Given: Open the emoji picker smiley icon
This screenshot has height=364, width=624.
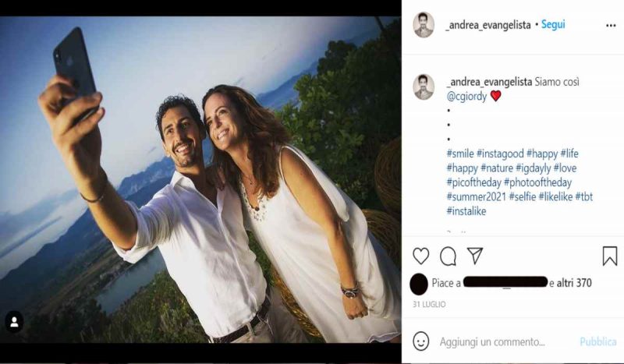Looking at the screenshot, I should click(x=421, y=341).
